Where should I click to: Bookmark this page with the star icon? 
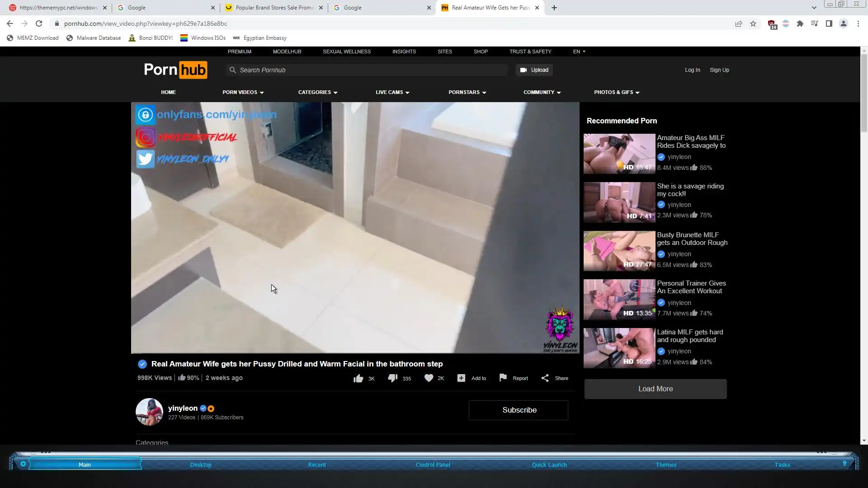pyautogui.click(x=753, y=23)
